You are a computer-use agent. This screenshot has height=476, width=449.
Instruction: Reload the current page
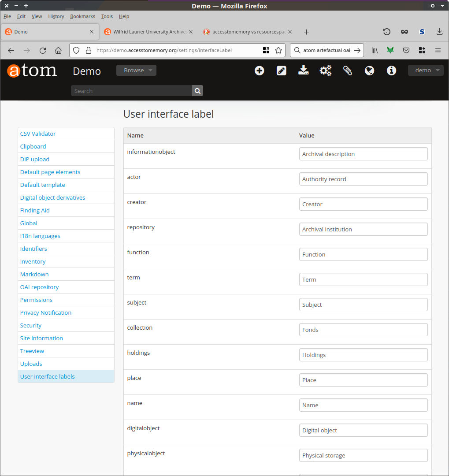pyautogui.click(x=43, y=50)
